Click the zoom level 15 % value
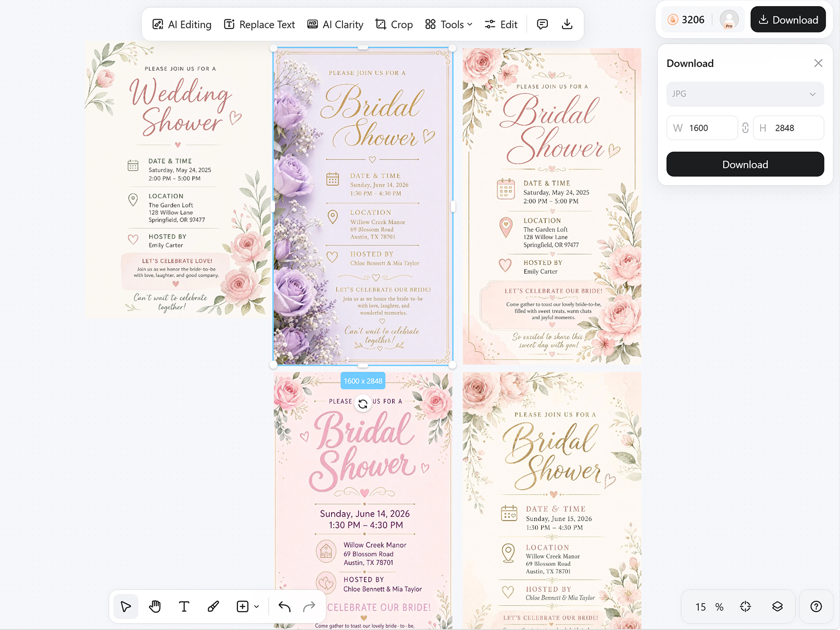The image size is (840, 630). 709,607
